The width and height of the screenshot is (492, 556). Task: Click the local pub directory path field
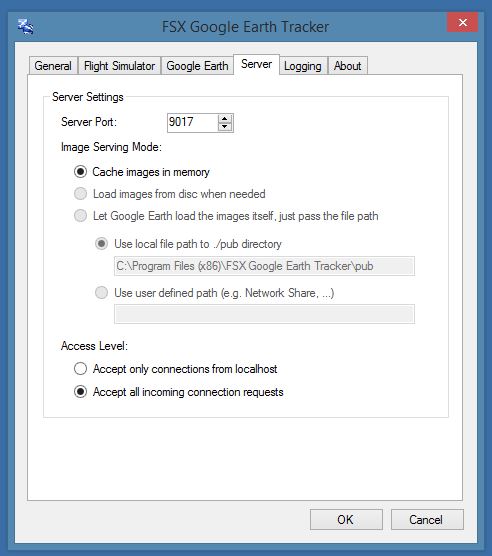click(x=264, y=266)
